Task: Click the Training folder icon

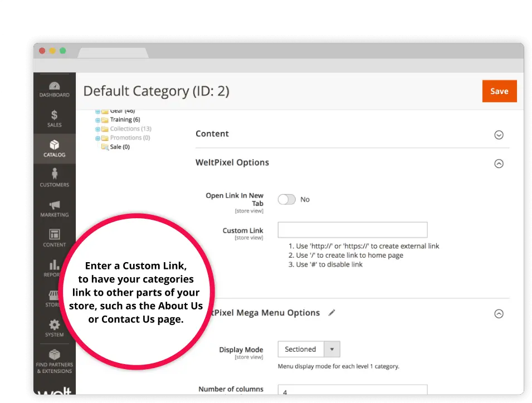Action: point(105,120)
